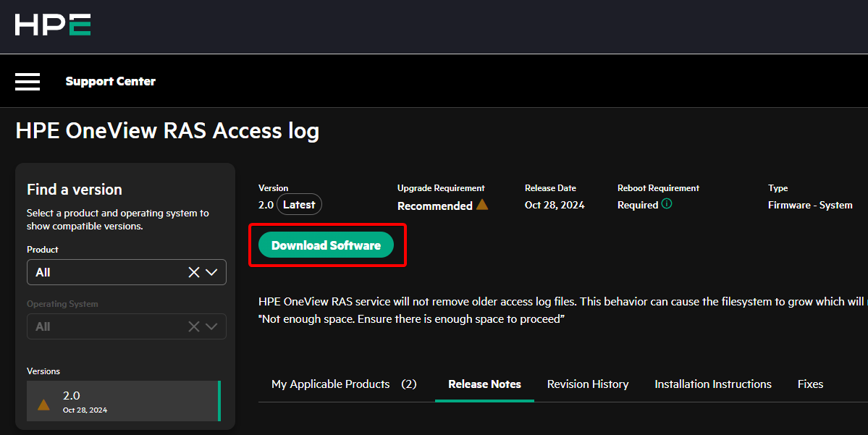Clear the Product selection with X
868x435 pixels.
(x=194, y=272)
